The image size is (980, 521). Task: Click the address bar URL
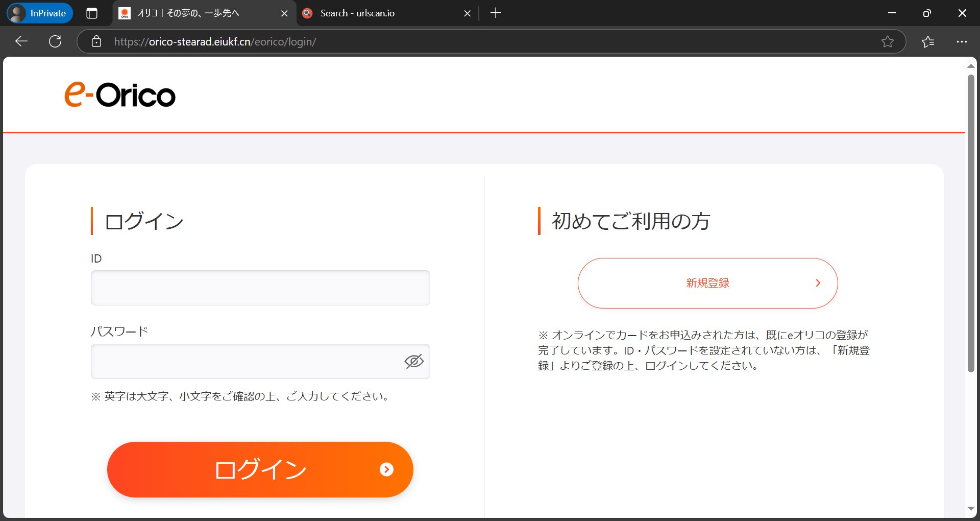click(215, 42)
